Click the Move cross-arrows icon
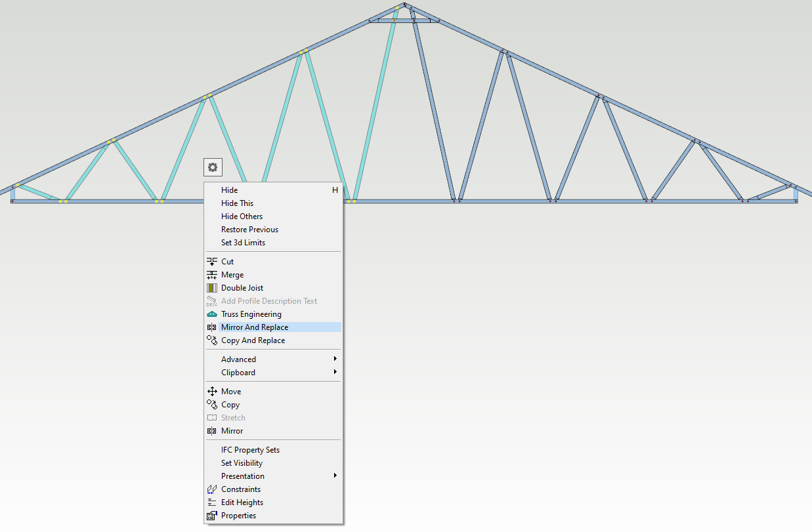The width and height of the screenshot is (812, 532). (x=212, y=392)
